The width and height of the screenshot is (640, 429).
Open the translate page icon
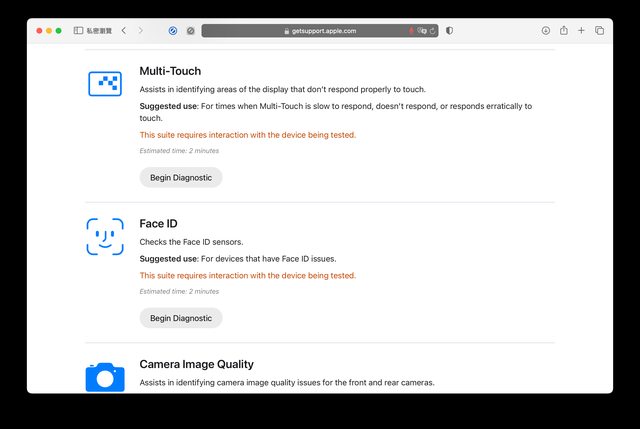422,31
